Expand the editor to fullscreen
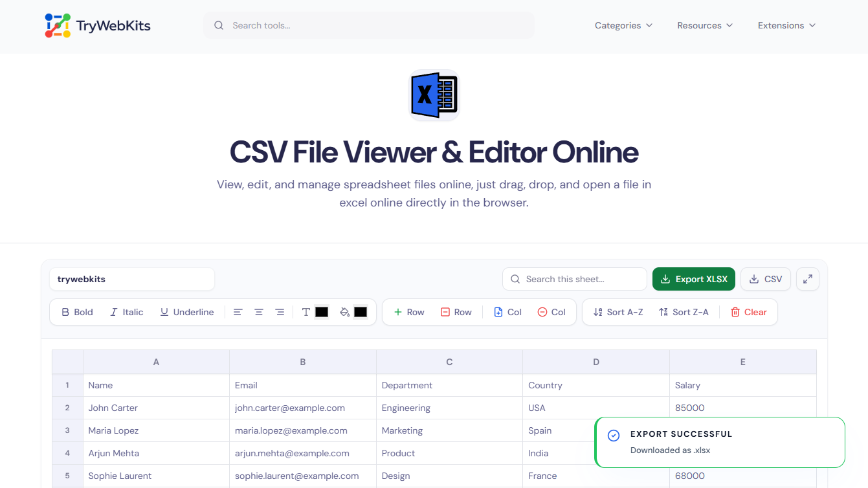This screenshot has width=868, height=488. 807,278
